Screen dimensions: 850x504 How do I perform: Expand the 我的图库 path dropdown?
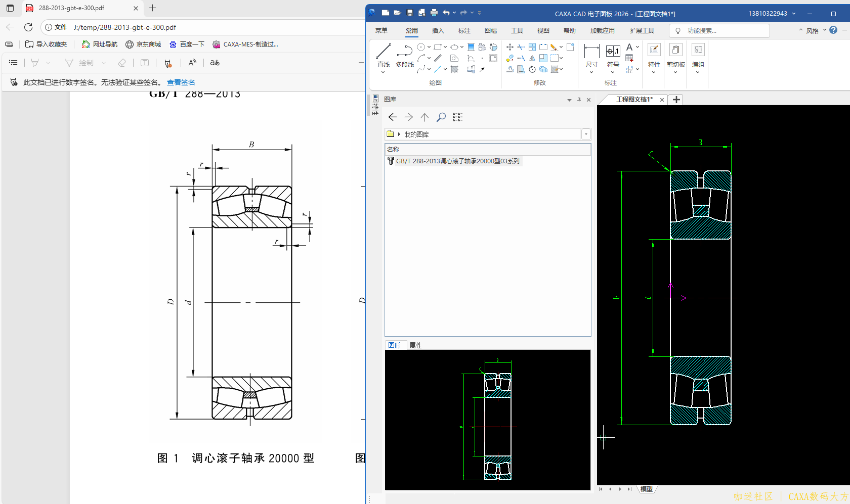(x=586, y=134)
